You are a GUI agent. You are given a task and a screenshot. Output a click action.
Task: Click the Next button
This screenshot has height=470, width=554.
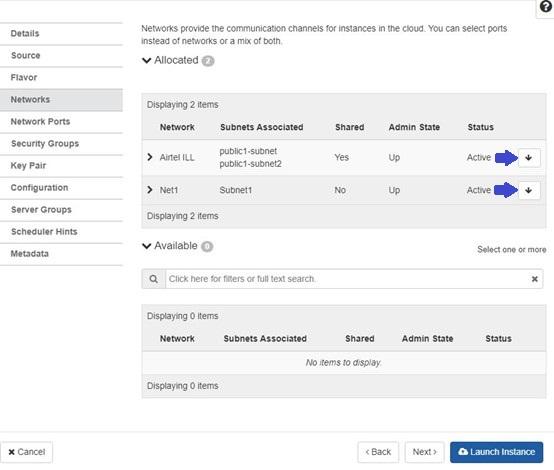(424, 452)
